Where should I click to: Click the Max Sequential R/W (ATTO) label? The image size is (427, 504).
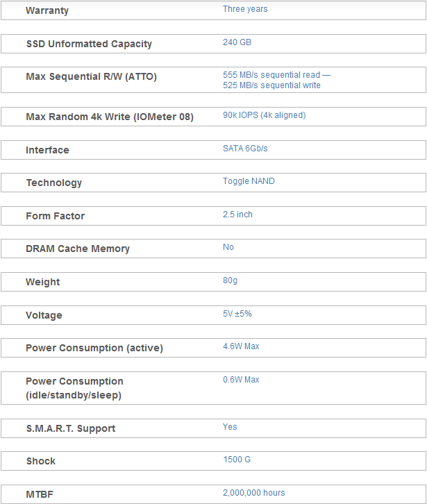(92, 76)
